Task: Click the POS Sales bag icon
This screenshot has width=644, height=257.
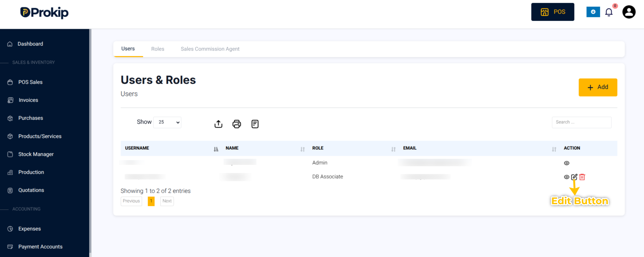Action: pyautogui.click(x=10, y=82)
